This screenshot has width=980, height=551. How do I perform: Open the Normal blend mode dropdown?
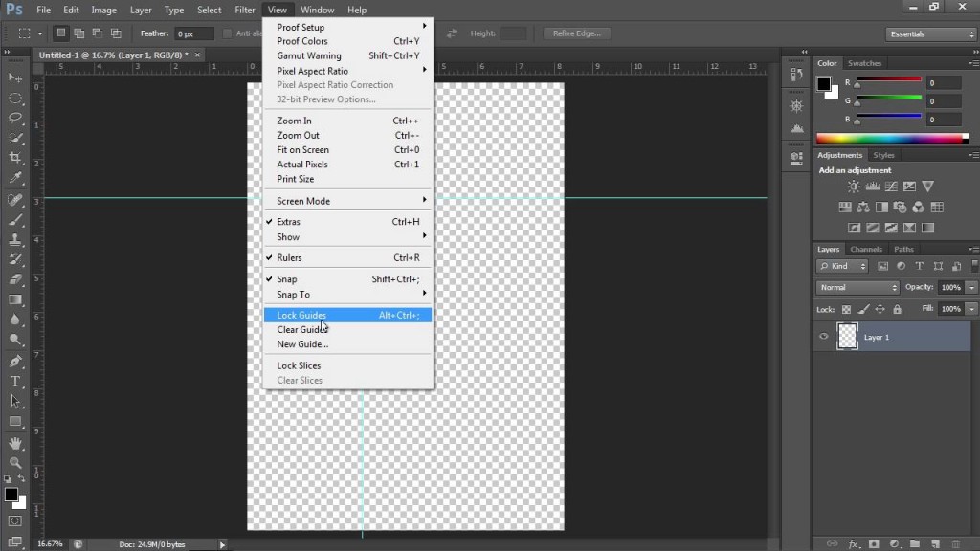pos(857,287)
